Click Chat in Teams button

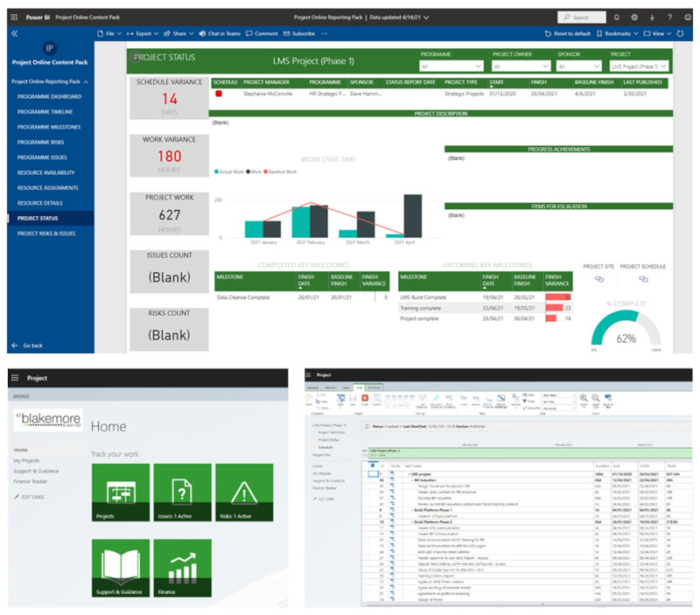point(220,33)
